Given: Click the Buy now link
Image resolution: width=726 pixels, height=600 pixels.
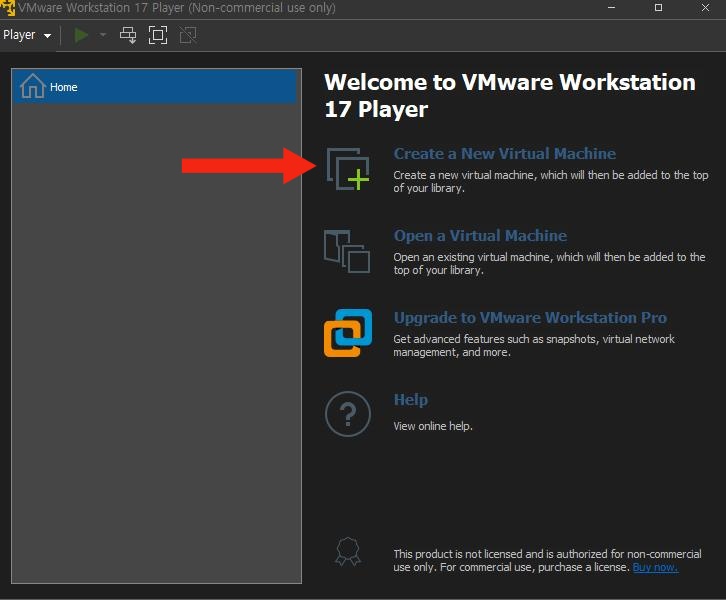Looking at the screenshot, I should coord(655,567).
